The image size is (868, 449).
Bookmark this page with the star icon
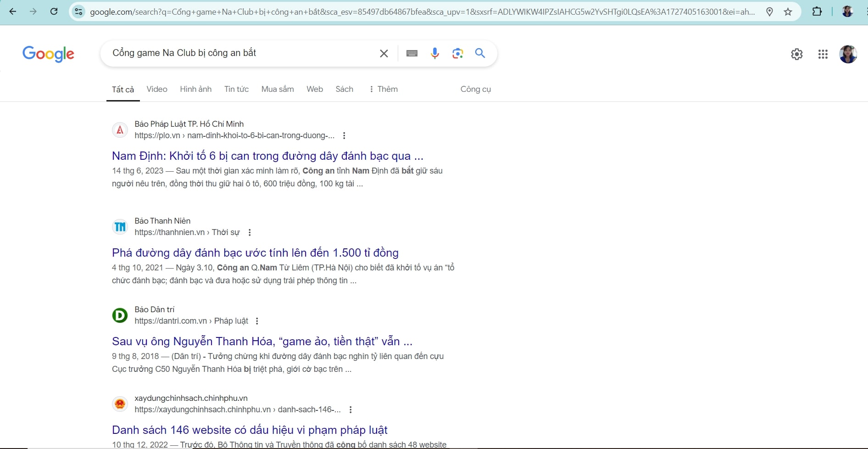click(x=788, y=12)
